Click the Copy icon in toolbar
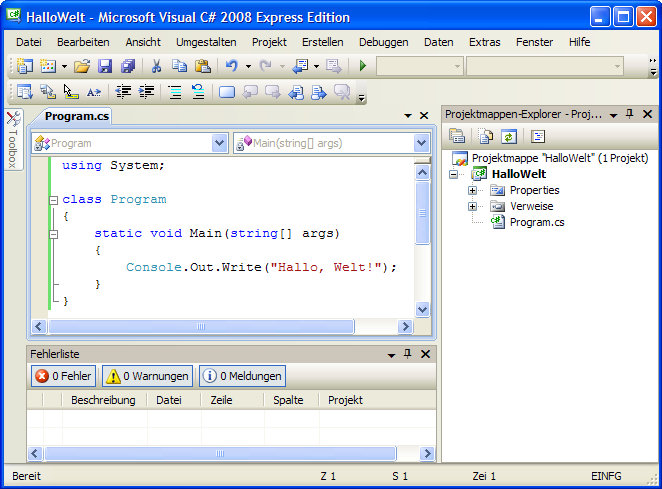 click(x=179, y=66)
